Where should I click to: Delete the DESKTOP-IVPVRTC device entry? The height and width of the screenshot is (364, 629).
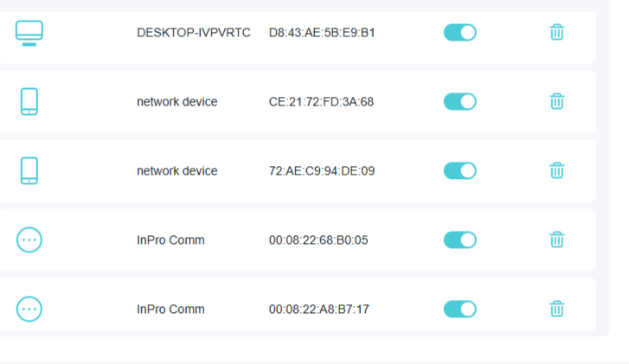point(557,33)
